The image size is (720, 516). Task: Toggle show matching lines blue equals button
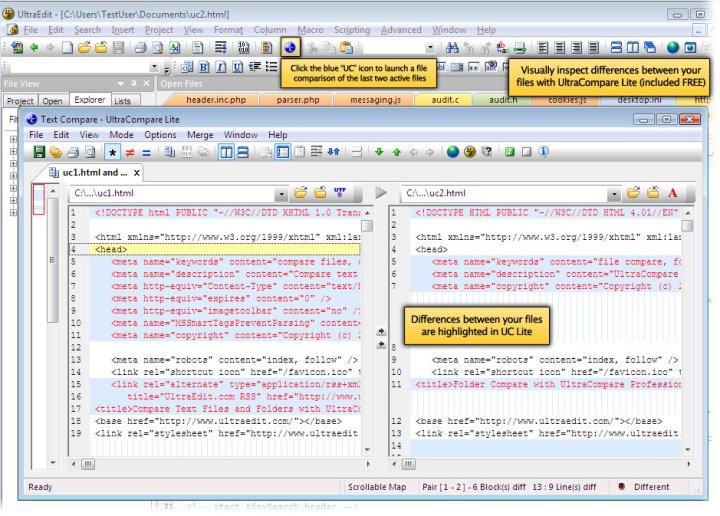click(146, 153)
